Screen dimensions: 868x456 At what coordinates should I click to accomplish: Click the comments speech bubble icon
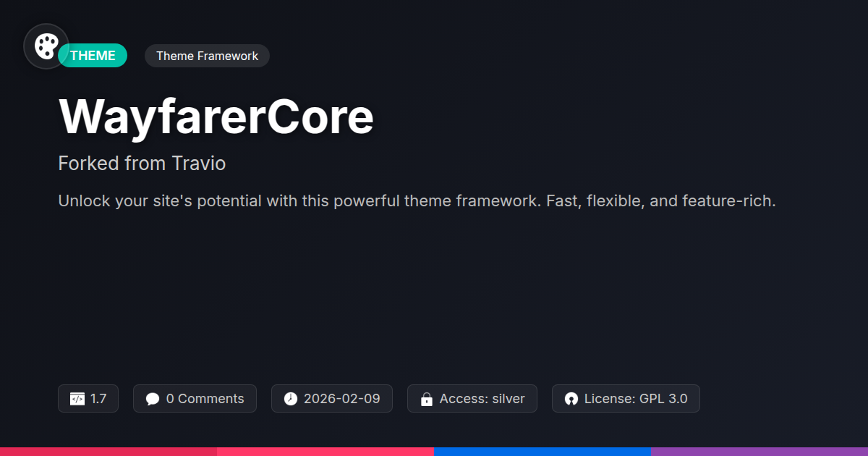click(153, 399)
